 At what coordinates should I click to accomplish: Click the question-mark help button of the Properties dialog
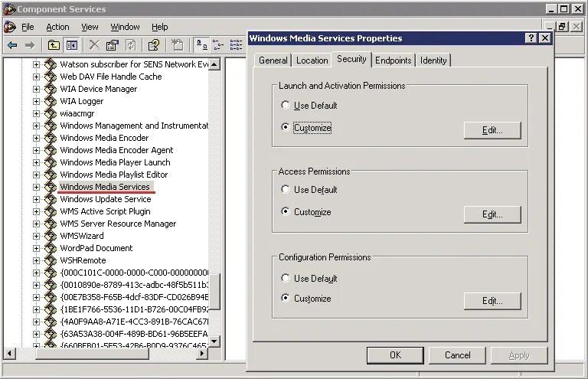click(x=531, y=38)
